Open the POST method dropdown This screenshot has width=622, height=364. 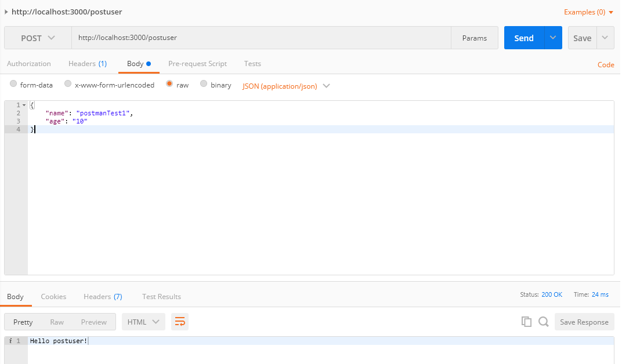(x=38, y=38)
